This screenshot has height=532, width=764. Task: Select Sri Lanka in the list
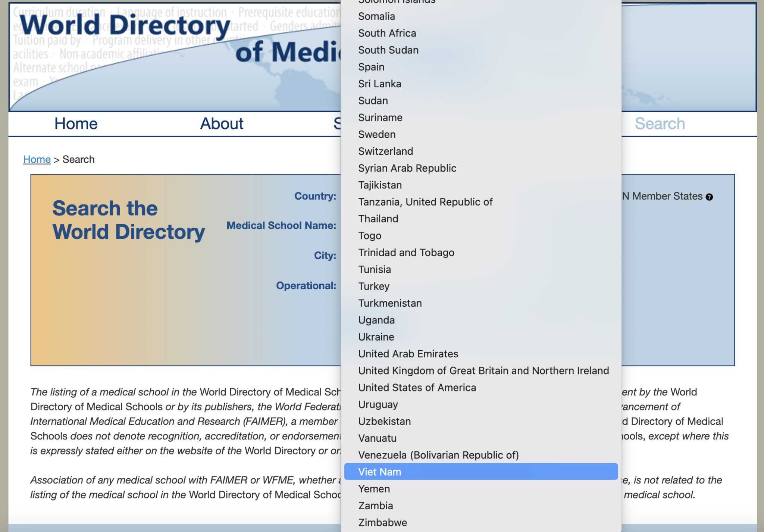point(481,84)
